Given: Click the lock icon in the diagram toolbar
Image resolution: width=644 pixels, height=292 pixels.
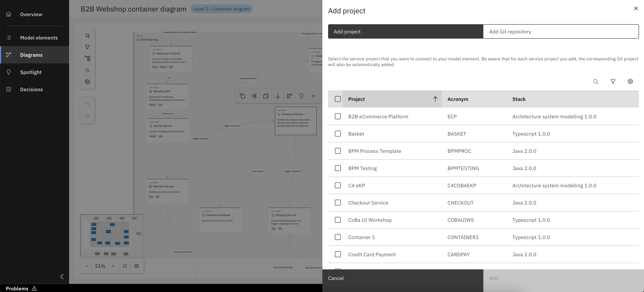Looking at the screenshot, I should [x=87, y=70].
